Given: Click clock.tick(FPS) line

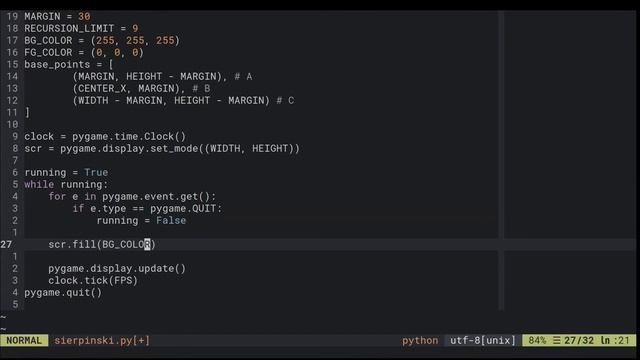Looking at the screenshot, I should 93,280.
